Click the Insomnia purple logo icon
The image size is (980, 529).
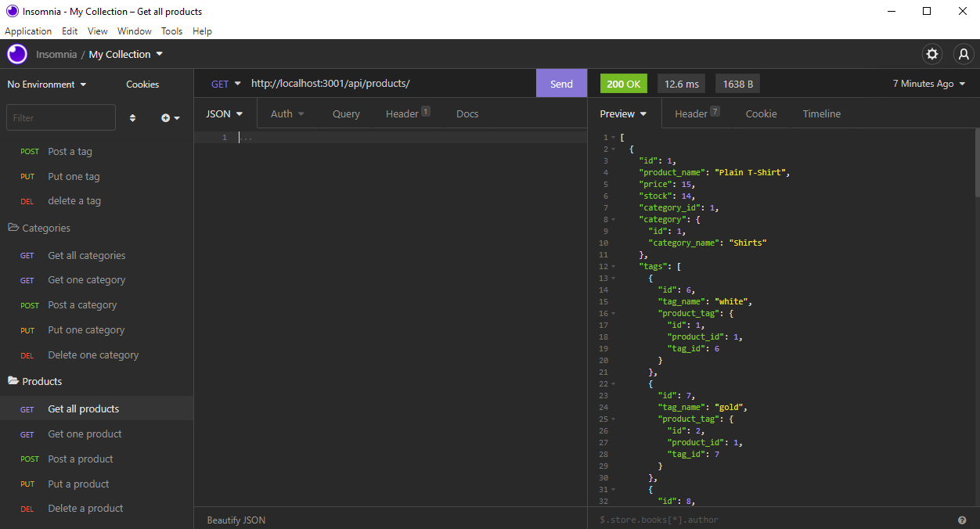(16, 54)
